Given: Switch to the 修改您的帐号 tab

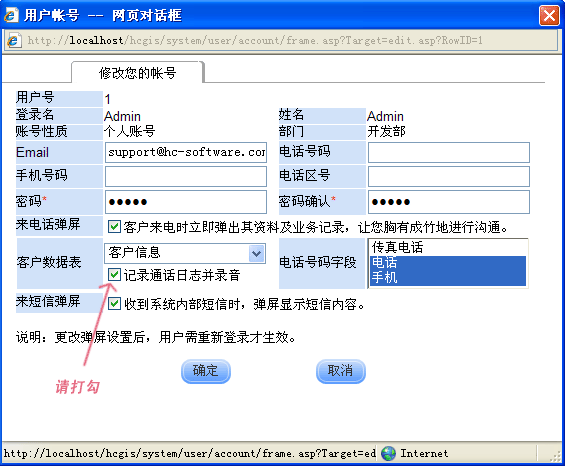Looking at the screenshot, I should [138, 72].
